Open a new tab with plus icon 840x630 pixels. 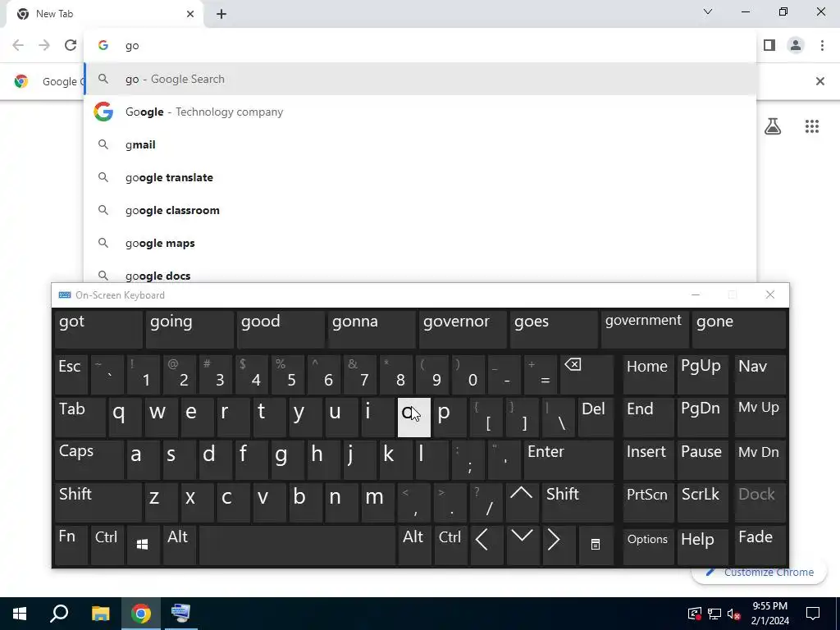221,14
